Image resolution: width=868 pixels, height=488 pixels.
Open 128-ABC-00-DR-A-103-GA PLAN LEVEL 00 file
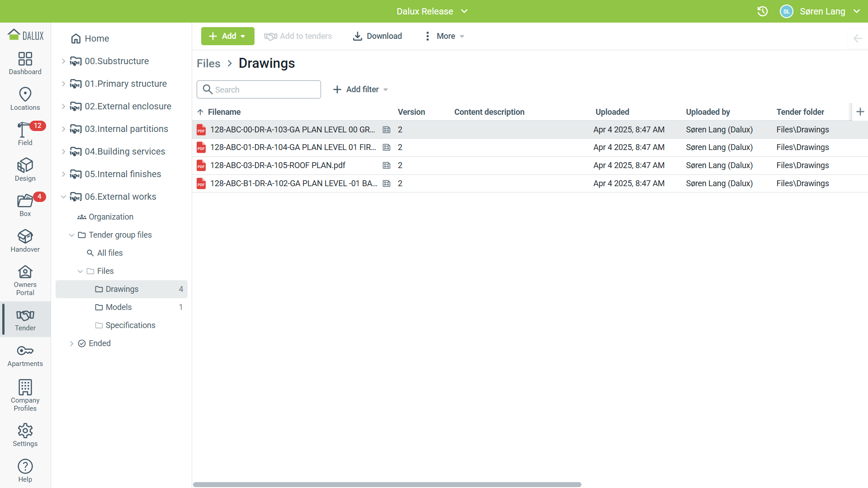click(x=292, y=130)
